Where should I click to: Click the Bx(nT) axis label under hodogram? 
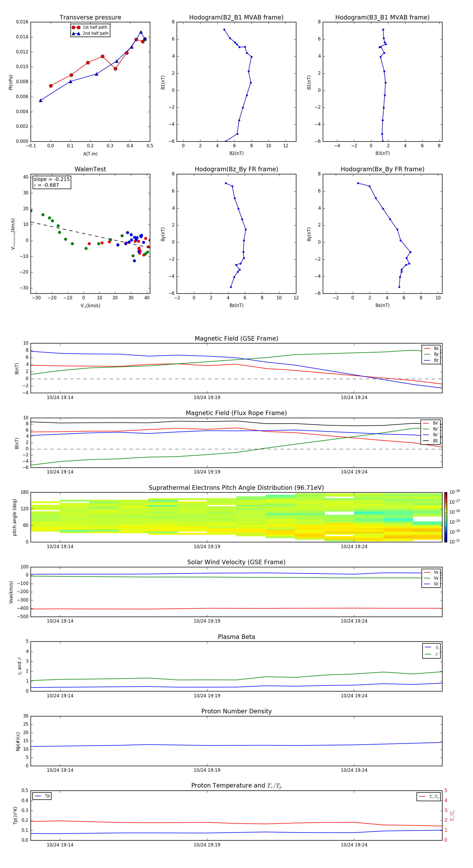(382, 305)
